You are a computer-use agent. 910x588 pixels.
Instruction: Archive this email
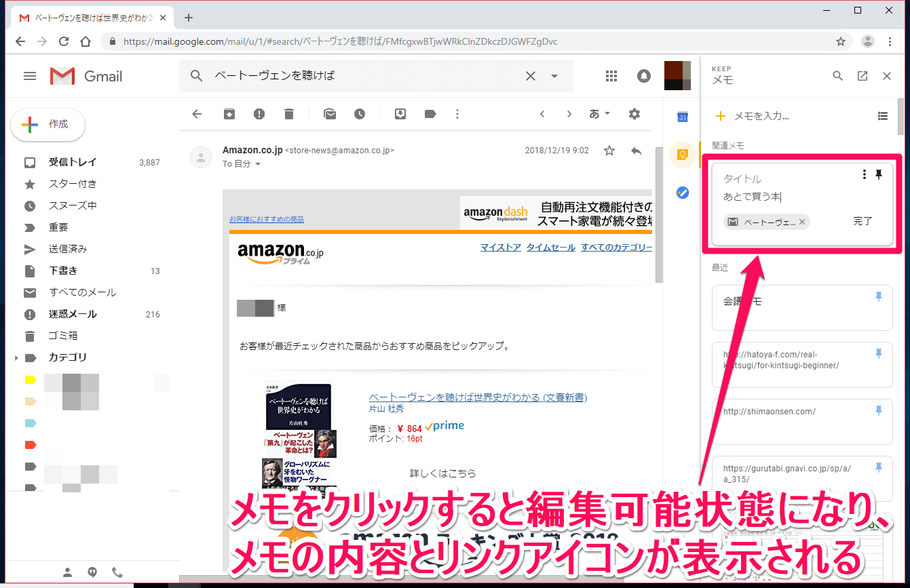click(229, 114)
